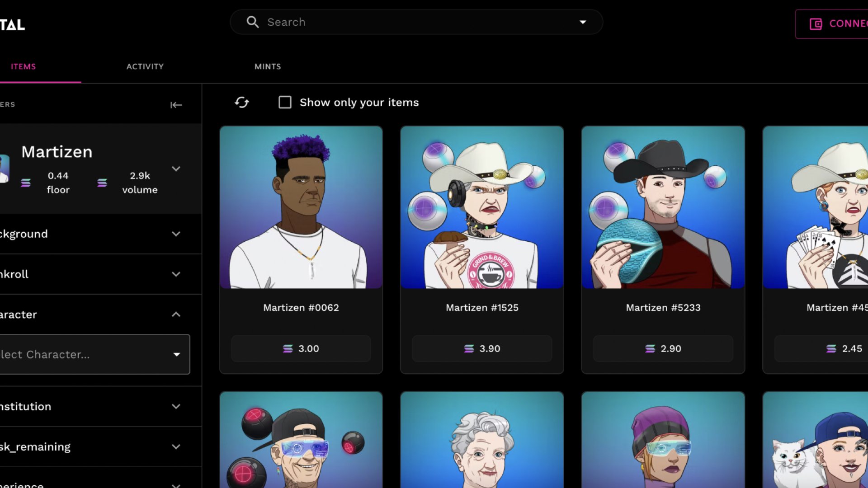This screenshot has height=488, width=868.
Task: Open the character with white cat thumbnail
Action: (816, 440)
